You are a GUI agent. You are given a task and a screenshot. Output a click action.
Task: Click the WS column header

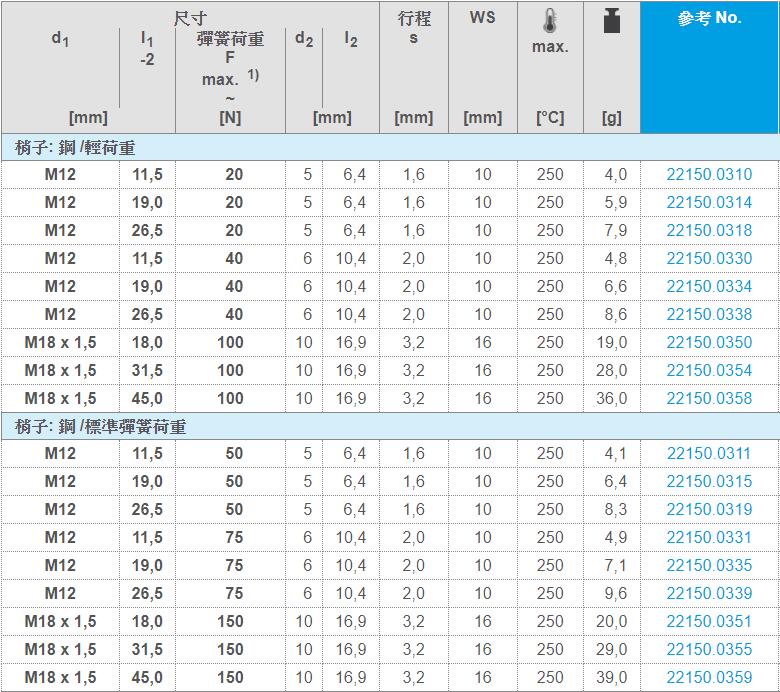[482, 18]
